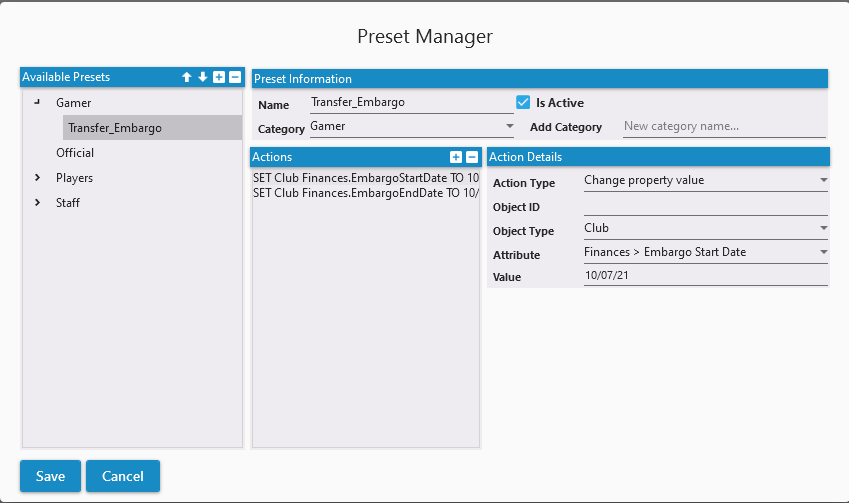Click the Cancel button
Viewport: 849px width, 503px height.
[x=123, y=476]
